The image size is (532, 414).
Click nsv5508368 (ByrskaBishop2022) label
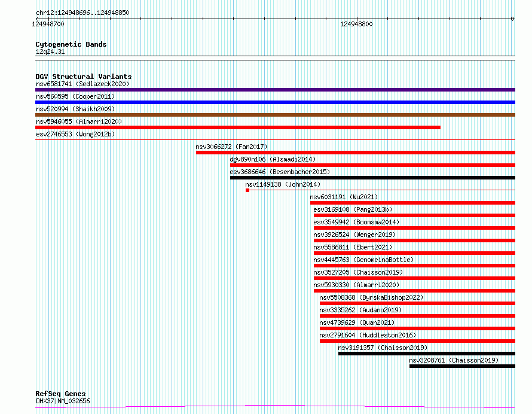pyautogui.click(x=372, y=297)
